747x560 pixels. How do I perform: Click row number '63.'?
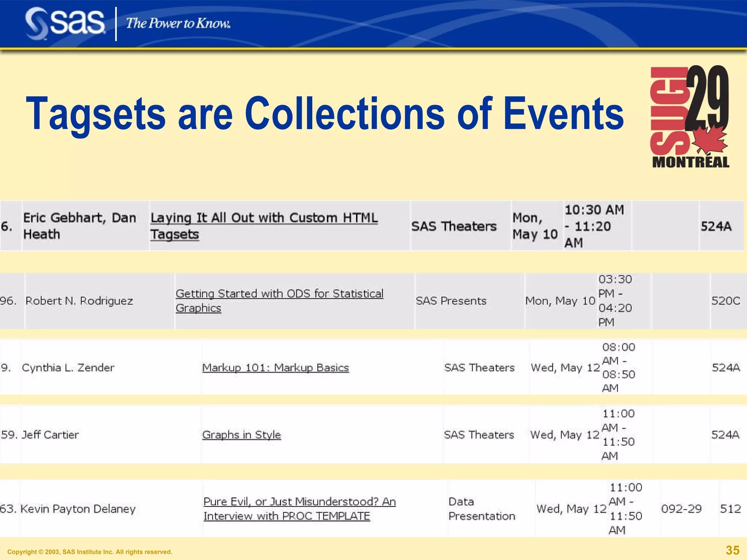tap(8, 509)
